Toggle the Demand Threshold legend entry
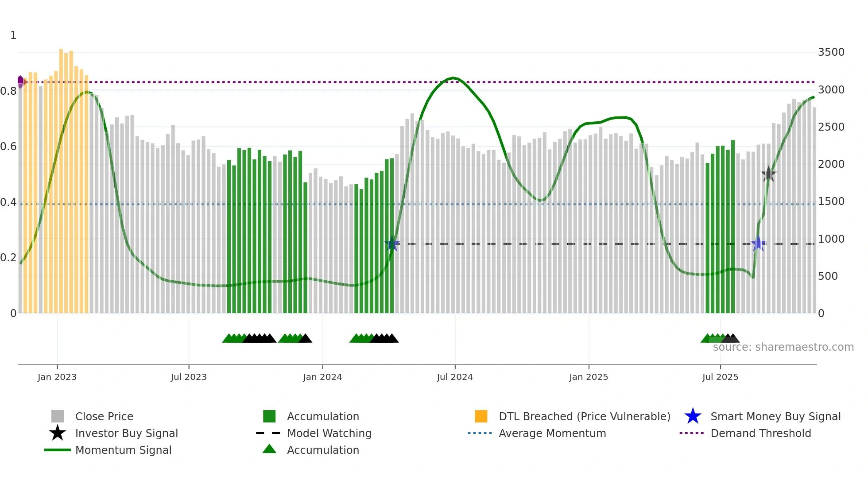This screenshot has height=488, width=868. point(760,433)
